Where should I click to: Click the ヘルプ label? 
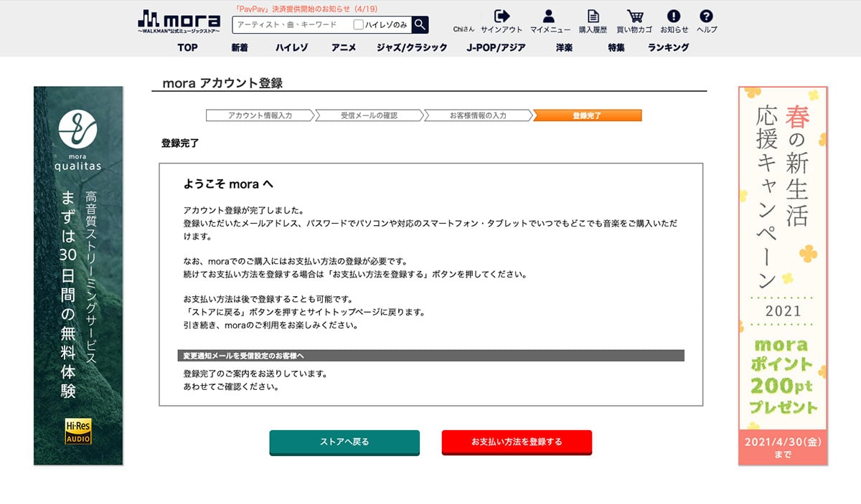coord(707,29)
